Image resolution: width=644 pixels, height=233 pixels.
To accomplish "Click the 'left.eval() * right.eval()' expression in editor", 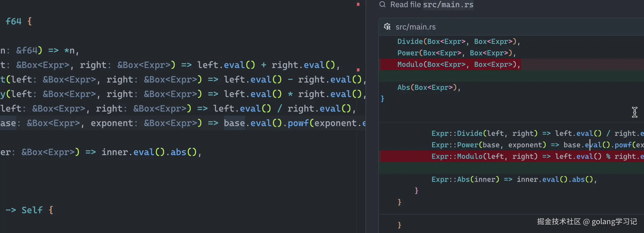I will point(293,94).
